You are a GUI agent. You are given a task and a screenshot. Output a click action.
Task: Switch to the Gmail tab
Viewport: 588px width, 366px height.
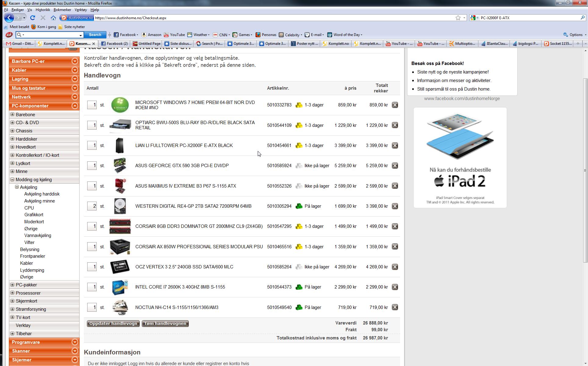point(20,44)
